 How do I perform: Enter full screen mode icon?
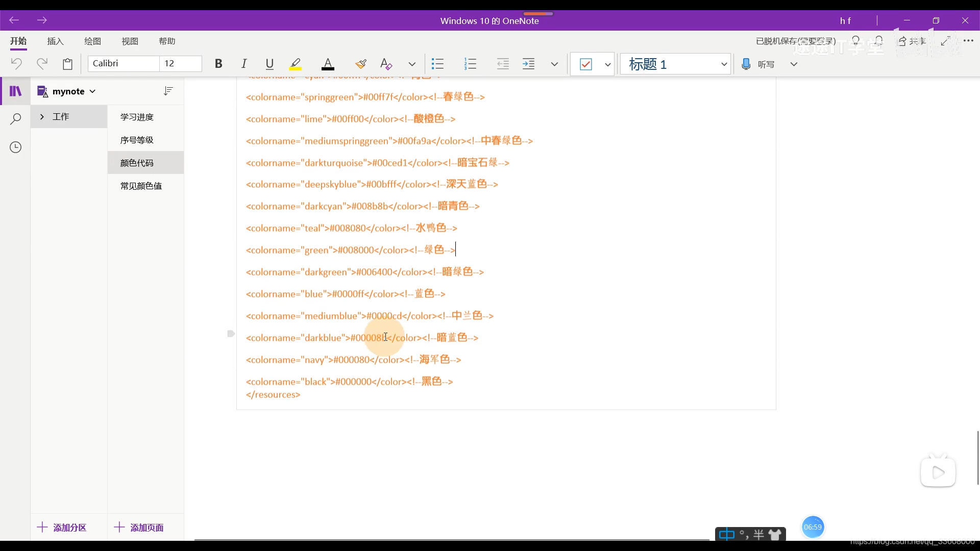945,41
